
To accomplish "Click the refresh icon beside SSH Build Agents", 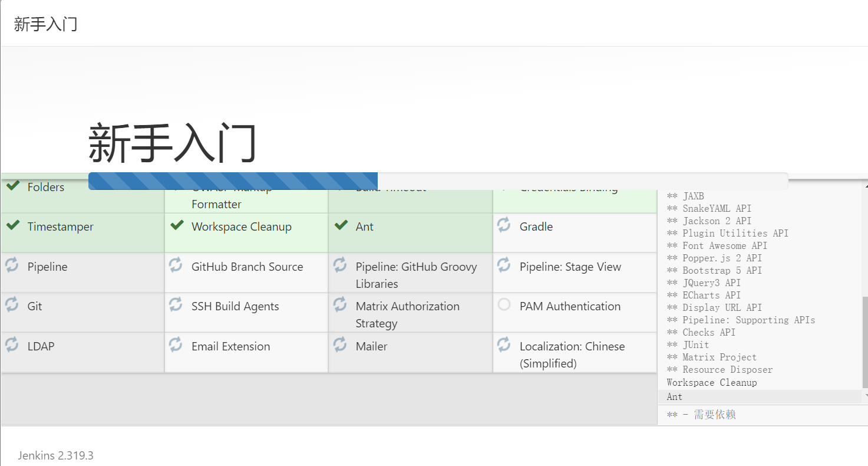I will [176, 304].
